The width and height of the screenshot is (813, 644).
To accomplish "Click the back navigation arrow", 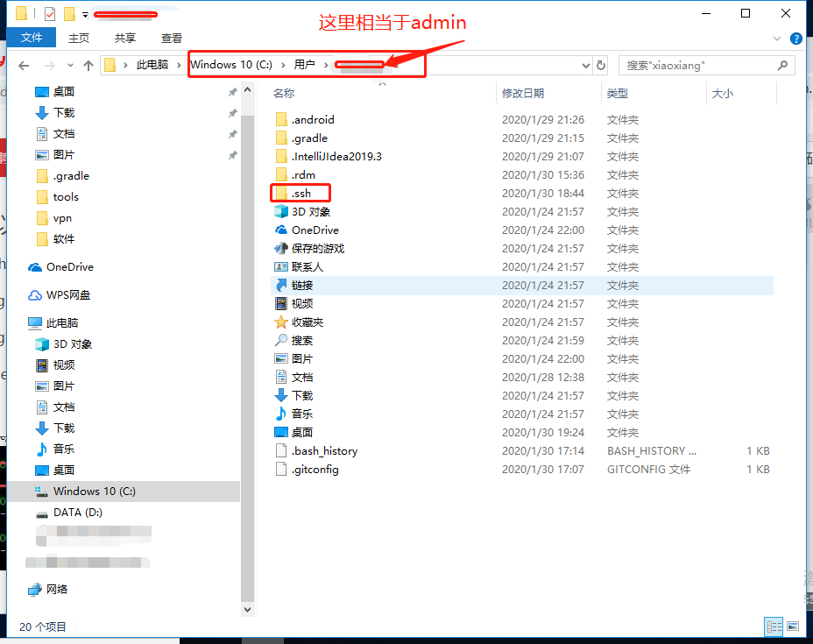I will 24,66.
